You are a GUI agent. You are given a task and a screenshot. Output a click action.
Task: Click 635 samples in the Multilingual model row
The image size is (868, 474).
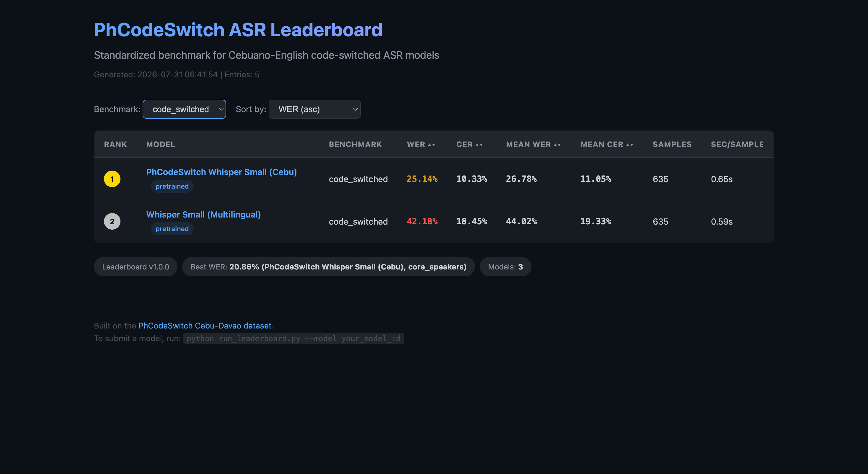(x=660, y=221)
